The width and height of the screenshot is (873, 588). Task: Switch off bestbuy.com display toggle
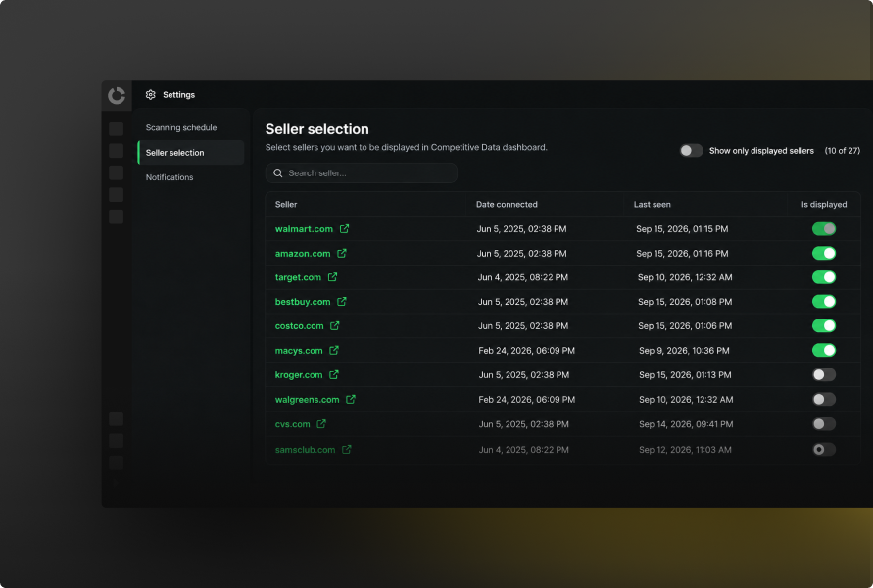(824, 301)
